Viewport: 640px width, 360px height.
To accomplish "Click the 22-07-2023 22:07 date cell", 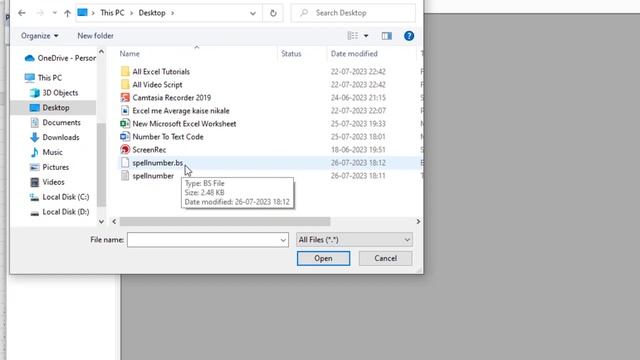I will [x=358, y=111].
